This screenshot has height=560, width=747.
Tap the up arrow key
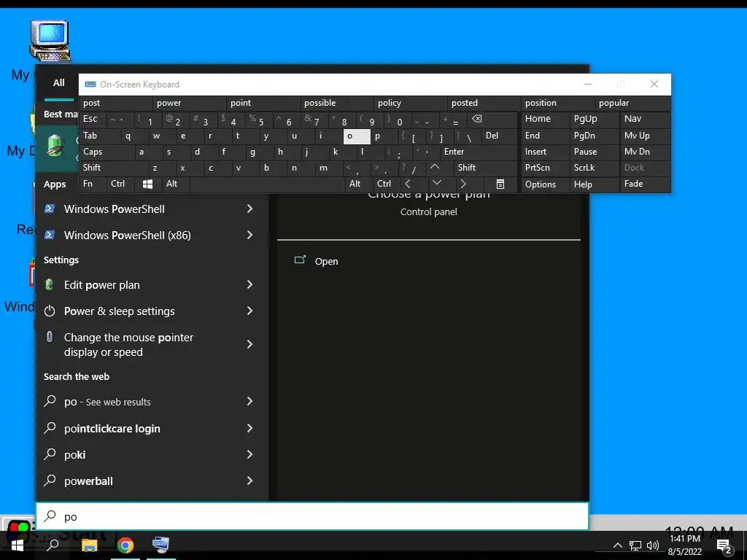tap(435, 168)
